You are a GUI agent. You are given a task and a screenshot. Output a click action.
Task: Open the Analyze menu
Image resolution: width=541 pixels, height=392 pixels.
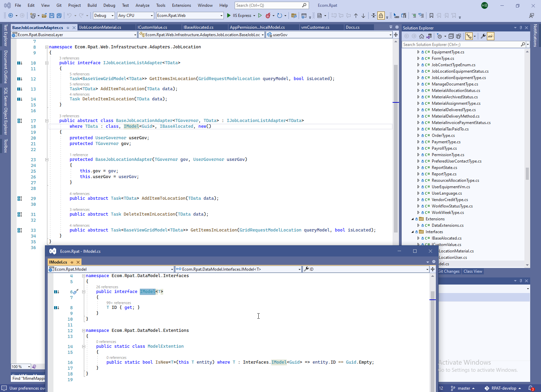(x=142, y=5)
